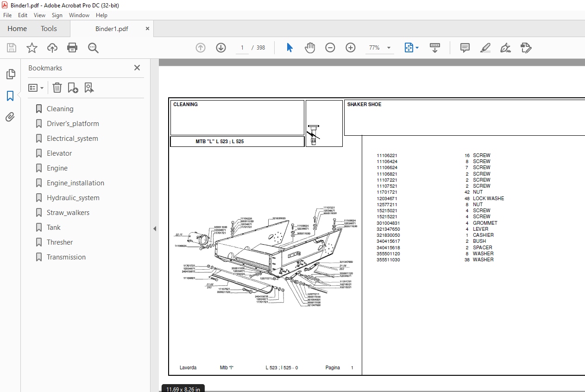Open the Electrical_system bookmark
Screen dimensions: 585x392
pyautogui.click(x=72, y=139)
